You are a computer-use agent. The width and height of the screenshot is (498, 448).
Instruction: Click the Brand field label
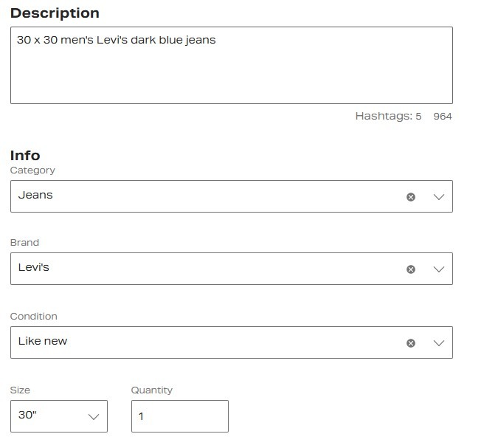pyautogui.click(x=24, y=243)
